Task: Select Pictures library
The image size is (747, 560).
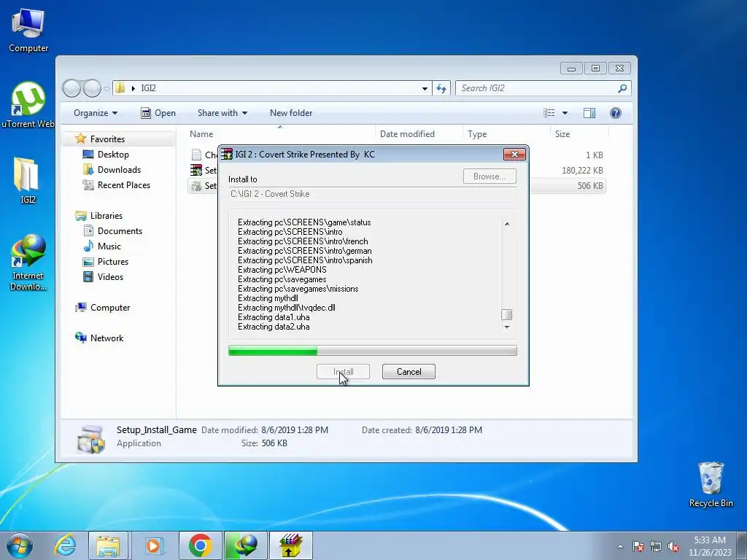Action: coord(113,262)
